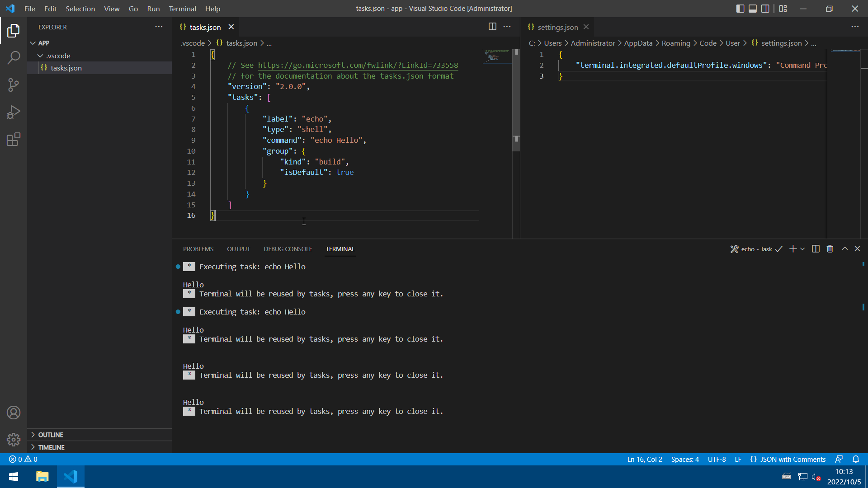Select the TERMINAL panel tab
This screenshot has height=488, width=868.
(340, 249)
